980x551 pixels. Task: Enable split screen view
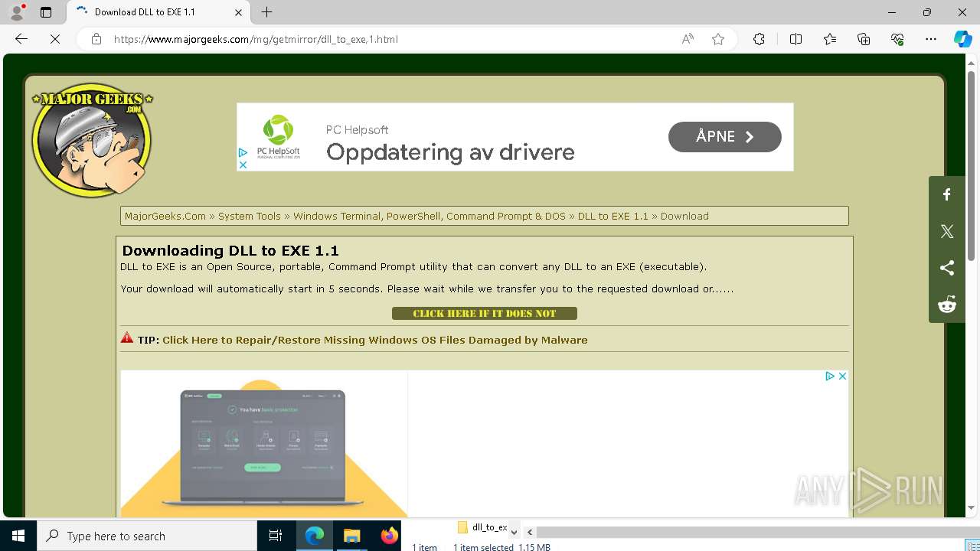[x=795, y=39]
